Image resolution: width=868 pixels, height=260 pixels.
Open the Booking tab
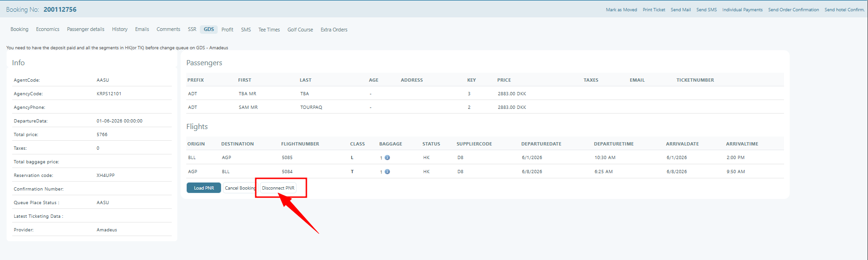pos(19,30)
